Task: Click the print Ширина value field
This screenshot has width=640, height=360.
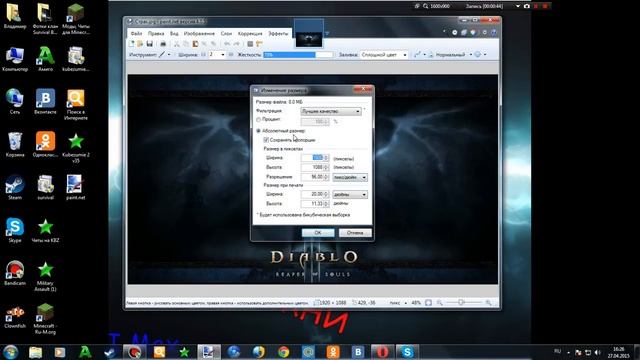Action: [x=315, y=194]
